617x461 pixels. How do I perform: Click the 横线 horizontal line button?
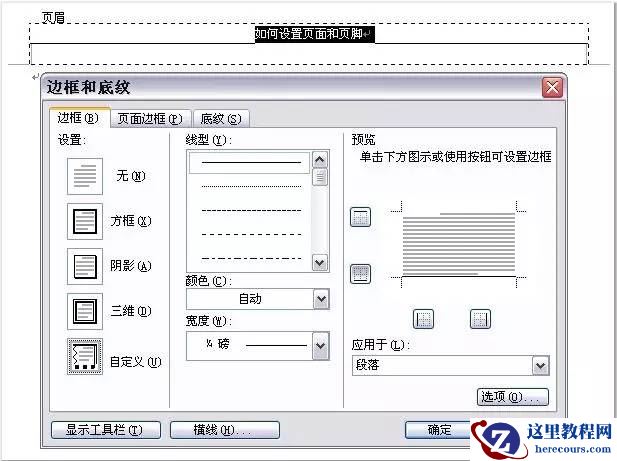coord(225,430)
